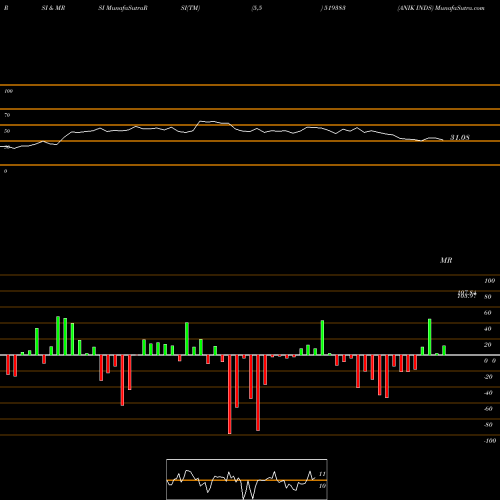Viewport: 500px width, 500px height.
Task: Click the '70' label on the RSI scale
Action: point(7,115)
